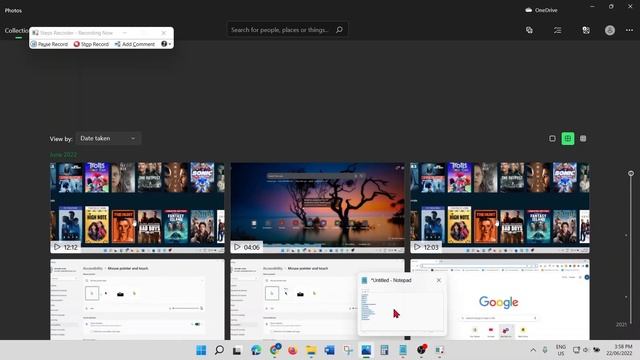Click the OneDrive cloud status
Image resolution: width=640 pixels, height=360 pixels.
point(541,10)
